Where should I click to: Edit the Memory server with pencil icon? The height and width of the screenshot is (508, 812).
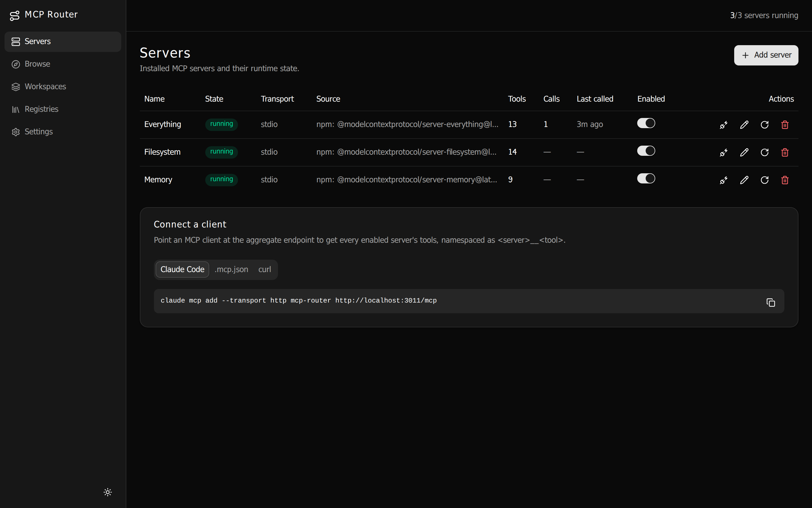pyautogui.click(x=744, y=180)
